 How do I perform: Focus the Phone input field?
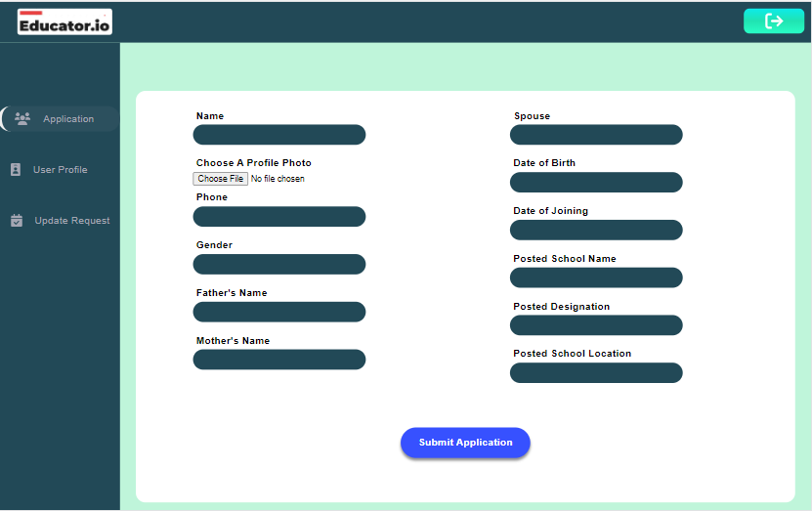pos(279,216)
